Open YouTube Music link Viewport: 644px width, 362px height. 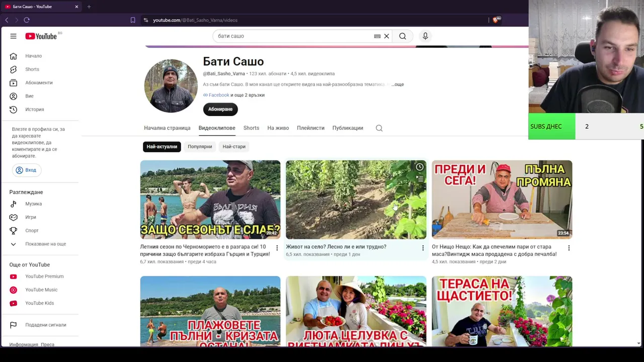tap(40, 290)
